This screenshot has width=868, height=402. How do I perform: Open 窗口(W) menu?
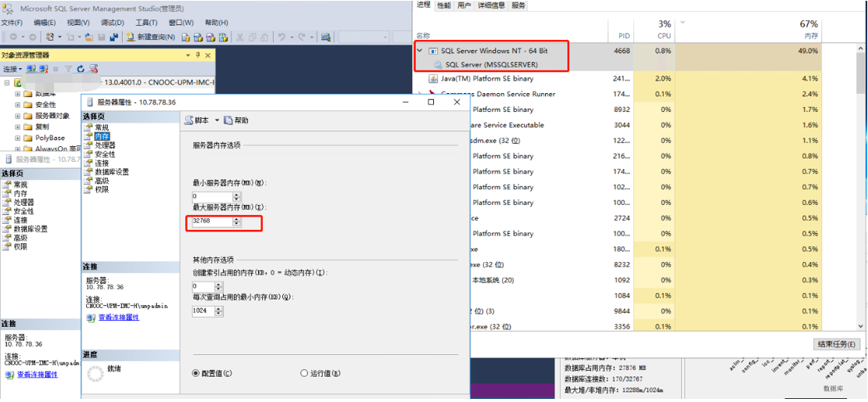pos(181,23)
